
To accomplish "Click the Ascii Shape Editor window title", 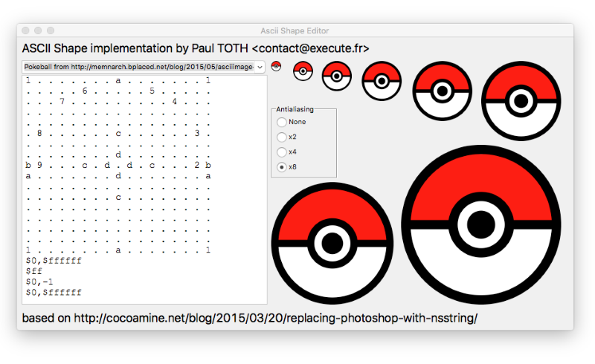I will [x=295, y=30].
